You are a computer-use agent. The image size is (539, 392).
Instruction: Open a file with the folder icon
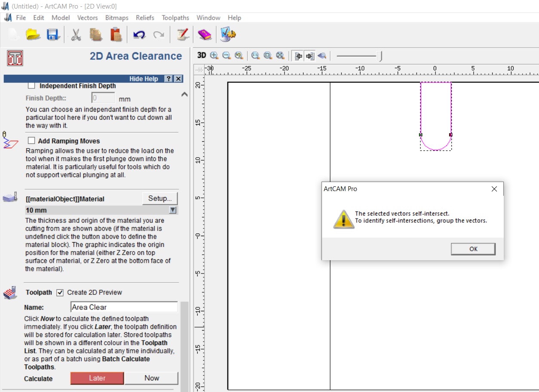point(33,34)
